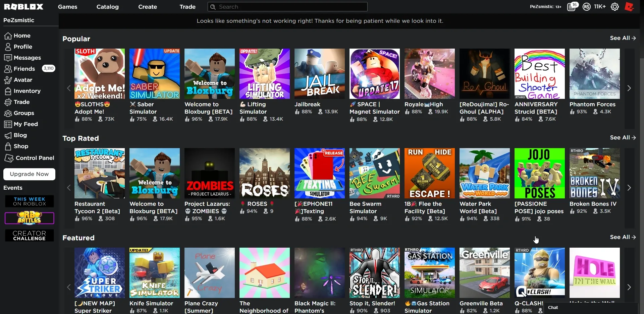The width and height of the screenshot is (644, 314).
Task: Click the red Roblox Studio icon
Action: pos(629,7)
